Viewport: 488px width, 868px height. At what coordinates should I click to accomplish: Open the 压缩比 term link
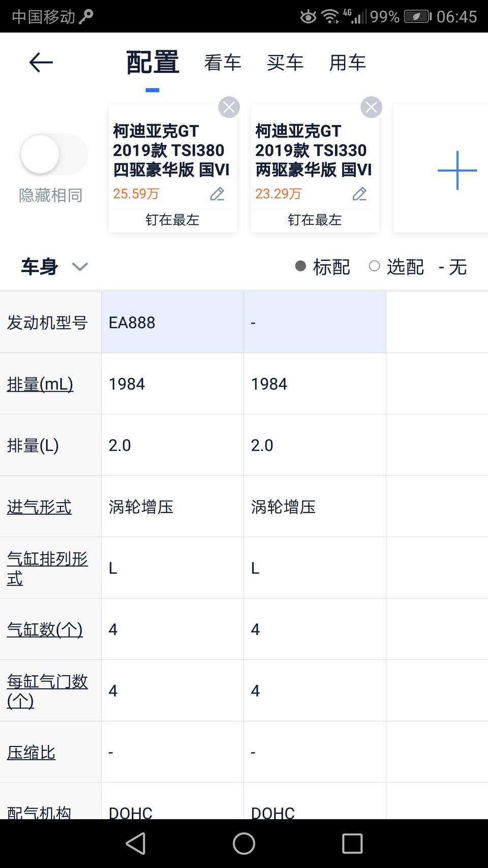tap(31, 752)
